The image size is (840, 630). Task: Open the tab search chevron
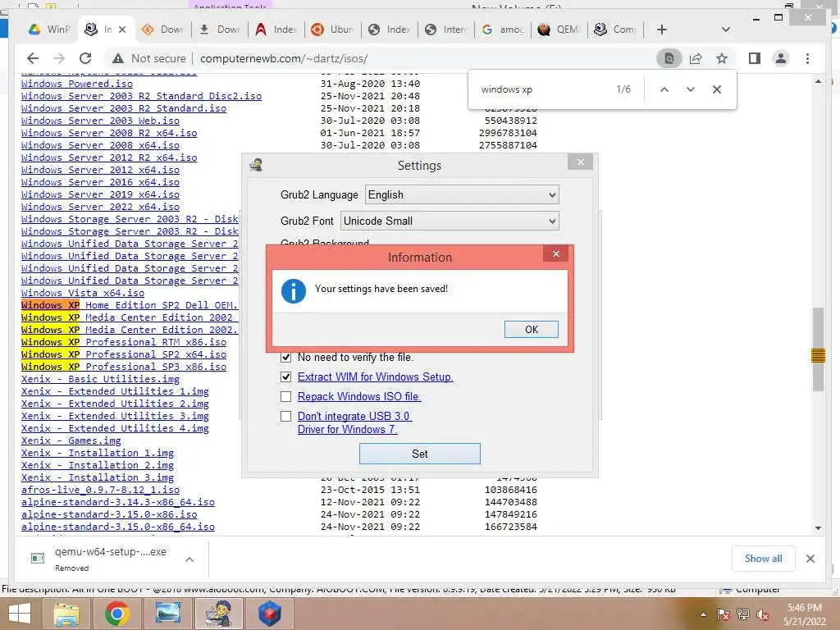click(x=726, y=30)
